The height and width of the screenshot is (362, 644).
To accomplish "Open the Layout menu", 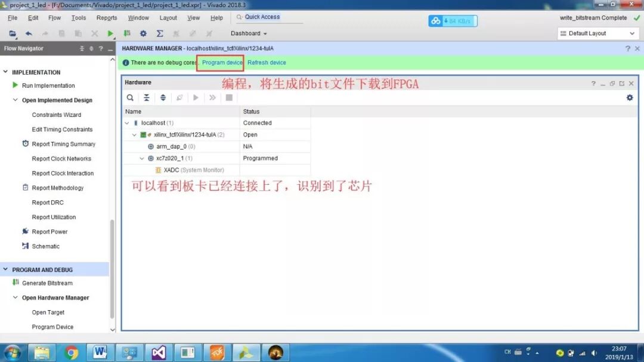I will click(x=168, y=18).
